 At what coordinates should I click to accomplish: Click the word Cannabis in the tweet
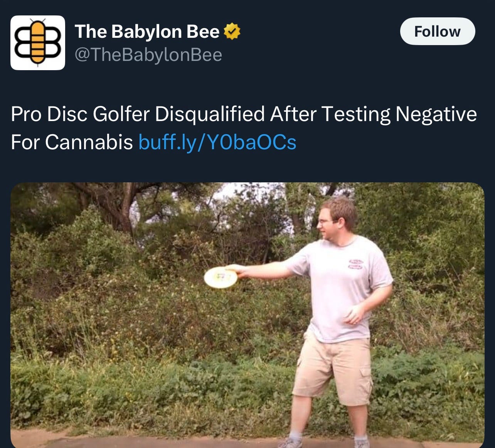click(89, 142)
